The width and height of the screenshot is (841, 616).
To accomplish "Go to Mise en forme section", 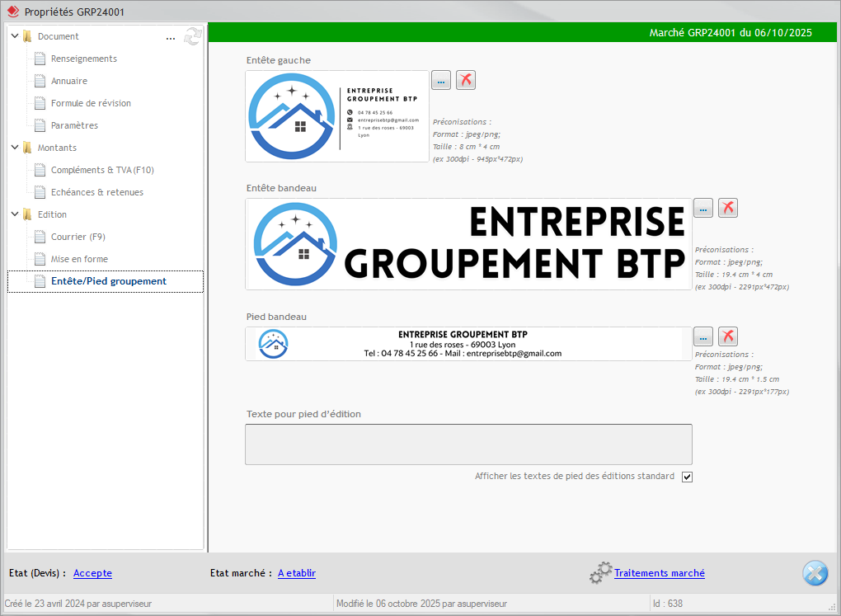I will (x=79, y=259).
